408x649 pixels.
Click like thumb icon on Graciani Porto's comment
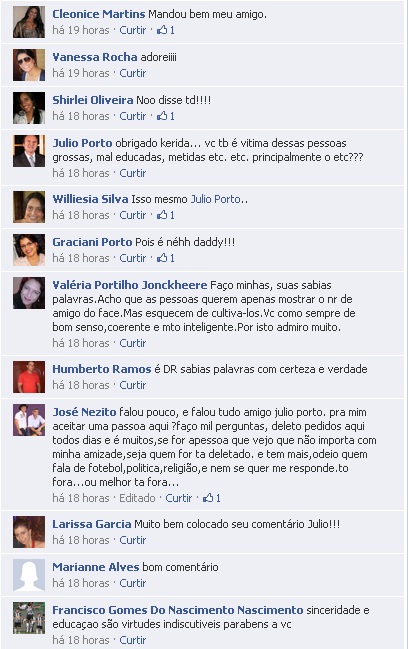click(x=162, y=258)
